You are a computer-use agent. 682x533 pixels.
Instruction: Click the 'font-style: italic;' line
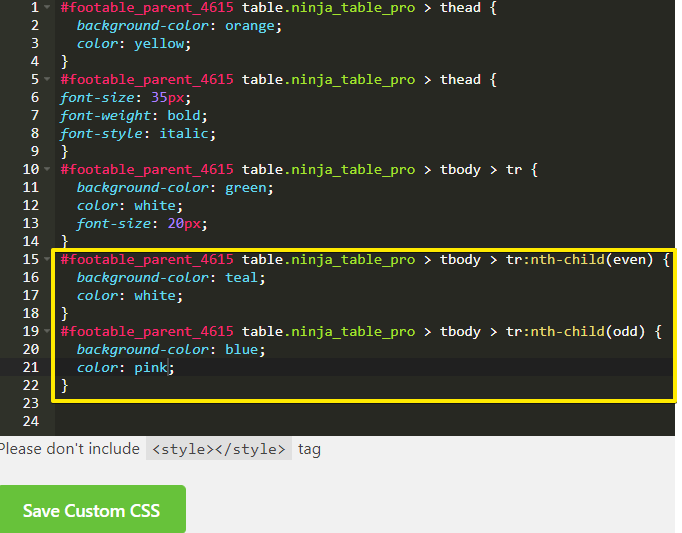(138, 133)
